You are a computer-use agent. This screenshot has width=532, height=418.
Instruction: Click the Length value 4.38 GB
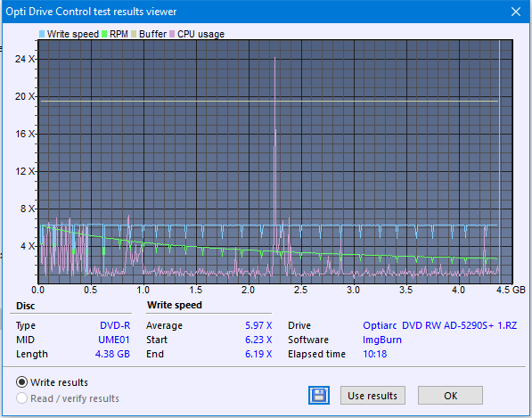(112, 354)
